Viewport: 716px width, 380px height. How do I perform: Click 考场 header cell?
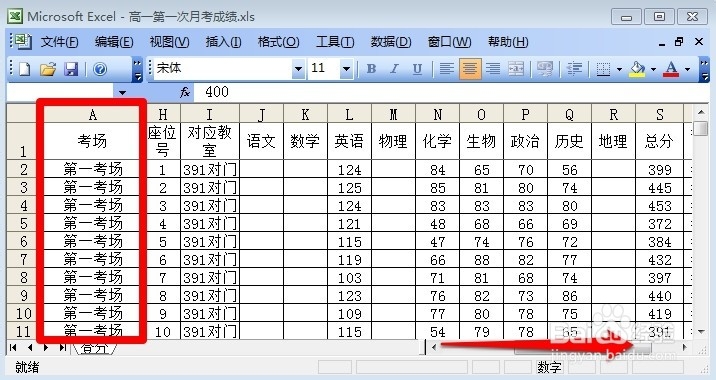click(92, 141)
